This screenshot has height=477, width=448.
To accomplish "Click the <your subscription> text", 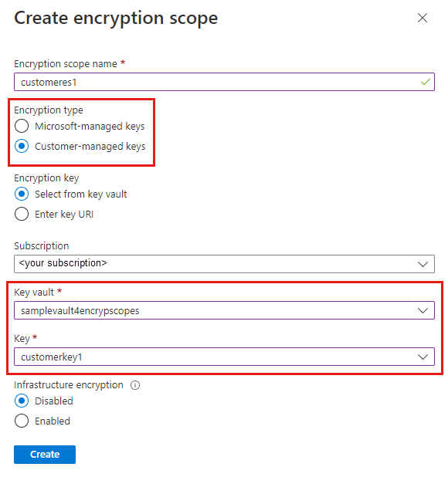I will [x=63, y=263].
